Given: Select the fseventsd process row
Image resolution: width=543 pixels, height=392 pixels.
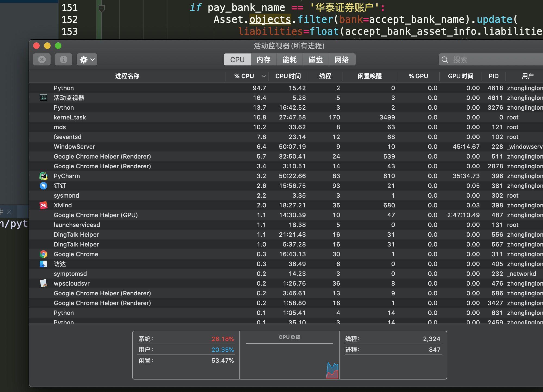Looking at the screenshot, I should pos(286,137).
